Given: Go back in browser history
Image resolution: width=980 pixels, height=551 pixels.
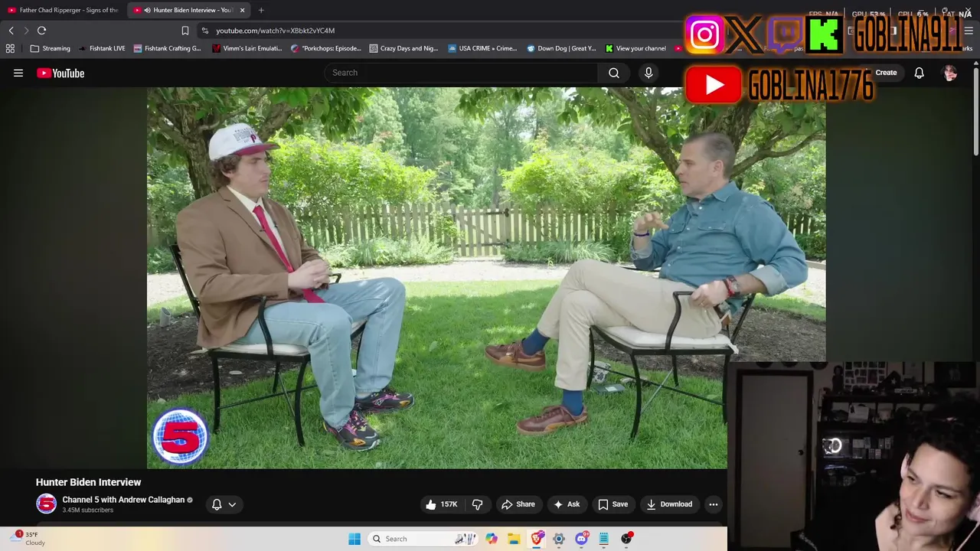Looking at the screenshot, I should tap(11, 31).
